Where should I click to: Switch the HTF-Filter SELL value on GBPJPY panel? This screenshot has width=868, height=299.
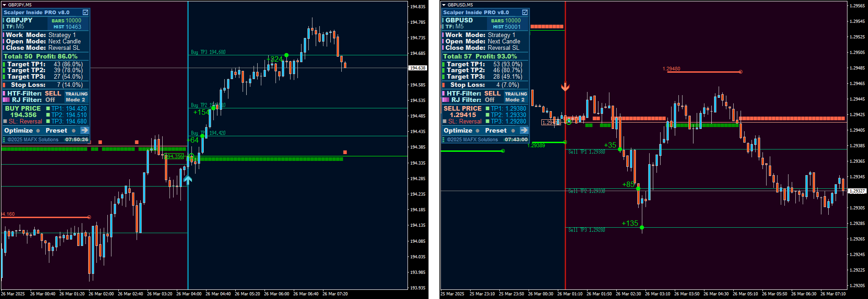click(x=53, y=93)
